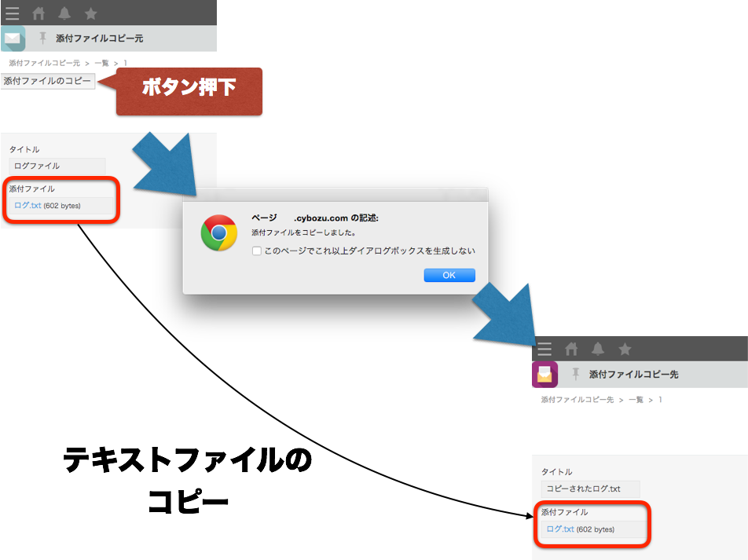Screen dimensions: 748x560
Task: Click the ログファイル title field
Action: (x=57, y=166)
